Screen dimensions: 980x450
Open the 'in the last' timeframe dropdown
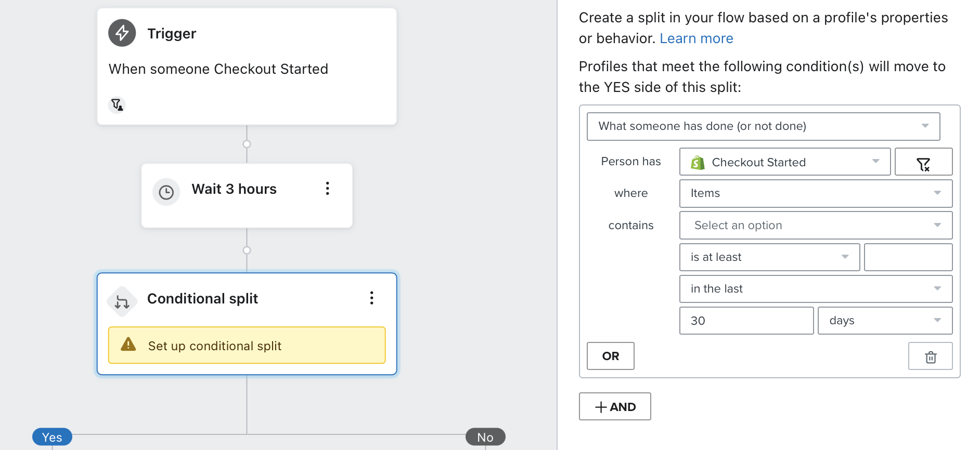click(x=816, y=289)
